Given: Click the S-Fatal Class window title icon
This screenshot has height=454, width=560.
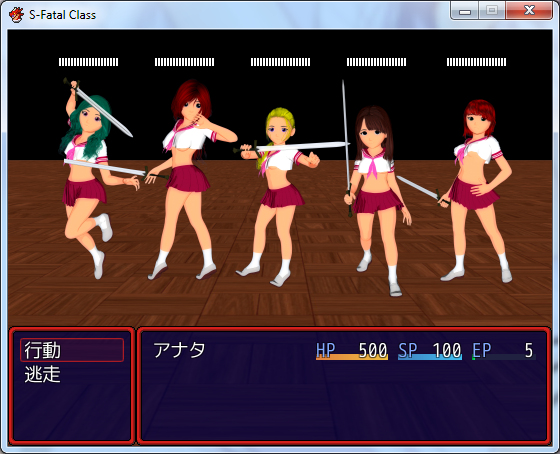Looking at the screenshot, I should [x=16, y=15].
